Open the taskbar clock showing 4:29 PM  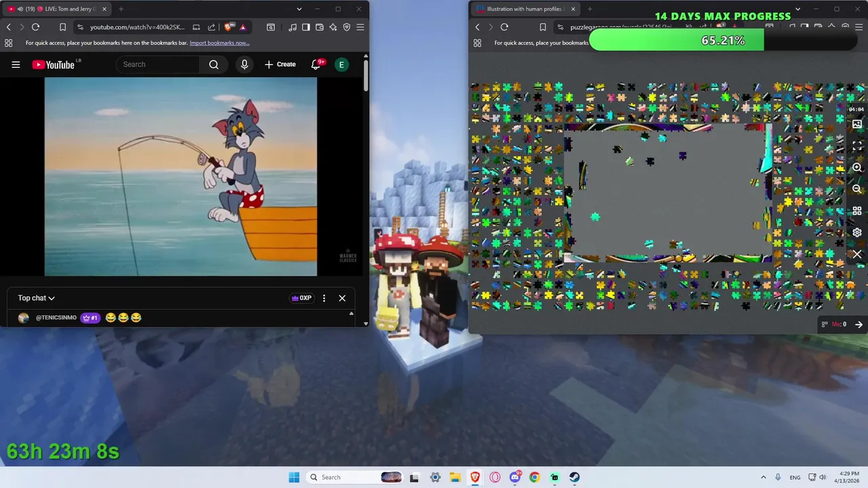pyautogui.click(x=847, y=477)
